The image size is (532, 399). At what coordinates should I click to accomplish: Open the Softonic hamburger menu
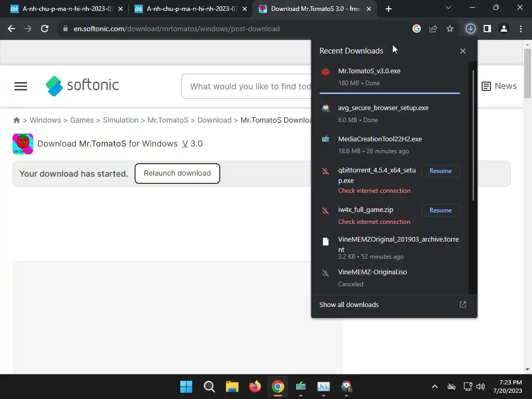click(x=21, y=86)
